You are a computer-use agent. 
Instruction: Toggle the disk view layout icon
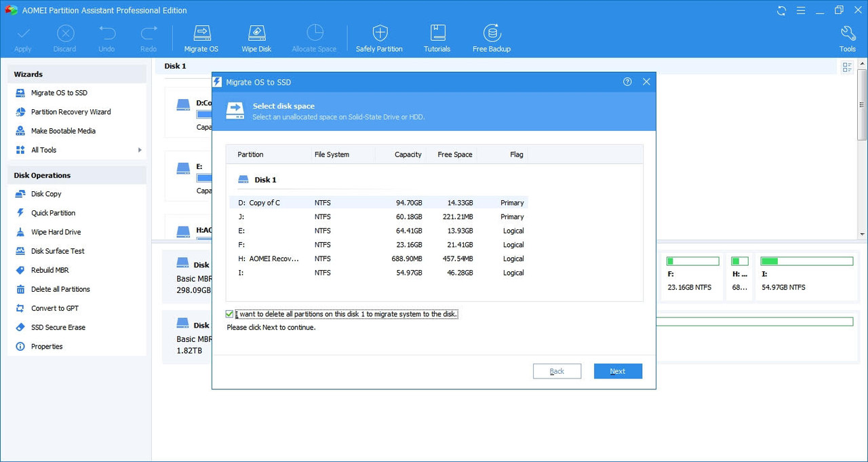coord(847,67)
